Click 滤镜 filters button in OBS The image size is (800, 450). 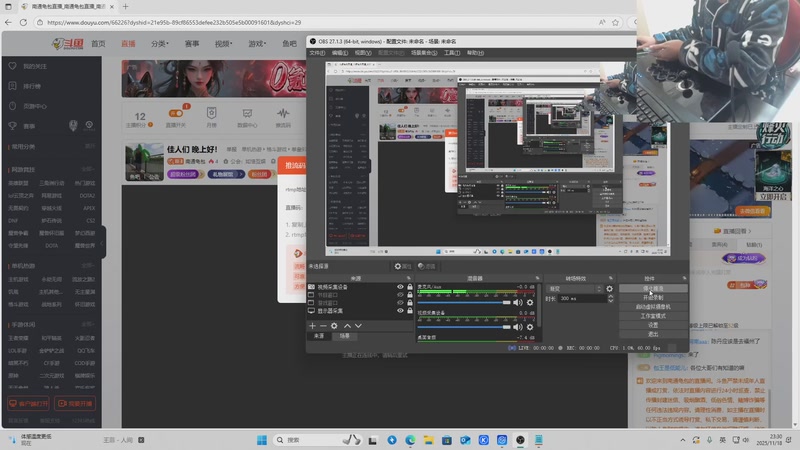pos(427,266)
